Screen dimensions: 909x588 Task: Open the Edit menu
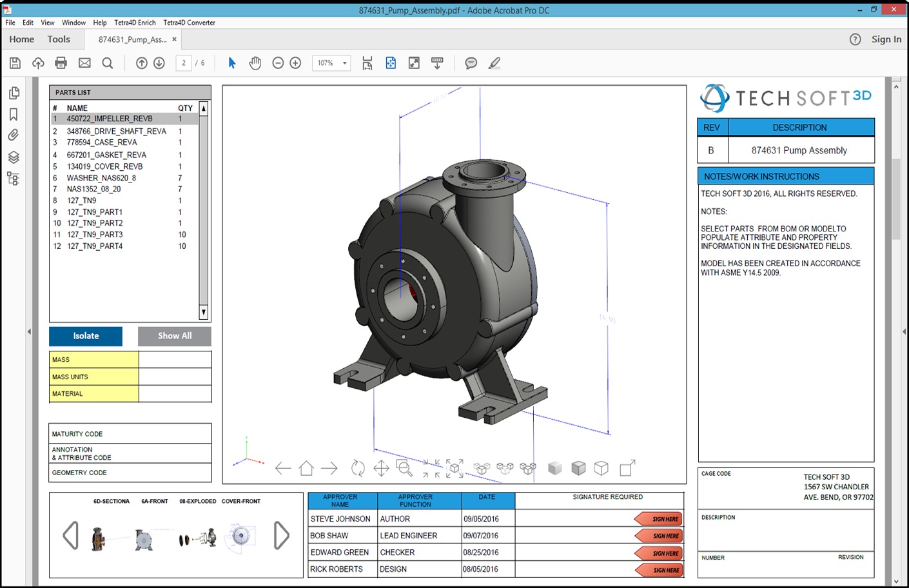tap(28, 23)
